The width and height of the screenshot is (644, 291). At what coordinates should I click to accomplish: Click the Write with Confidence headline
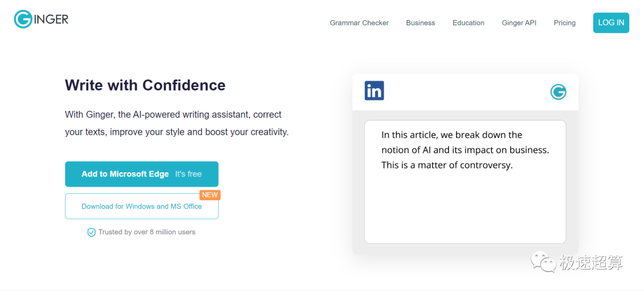[x=145, y=85]
